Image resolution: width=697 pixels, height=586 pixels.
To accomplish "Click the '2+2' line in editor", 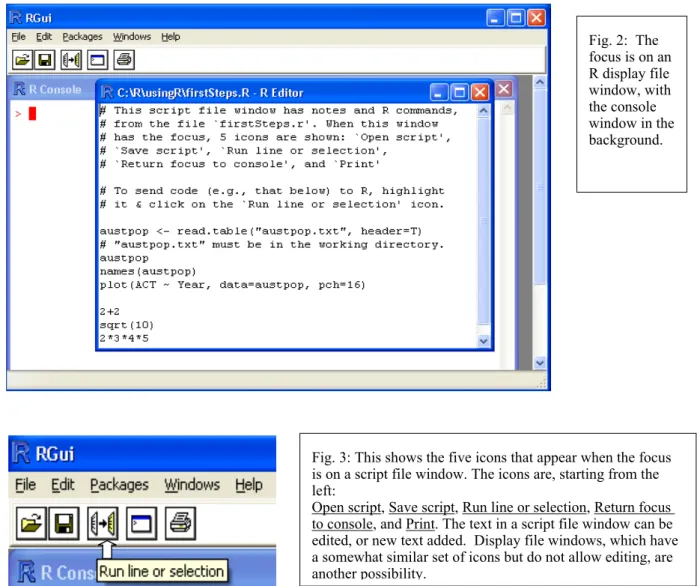I will (109, 311).
